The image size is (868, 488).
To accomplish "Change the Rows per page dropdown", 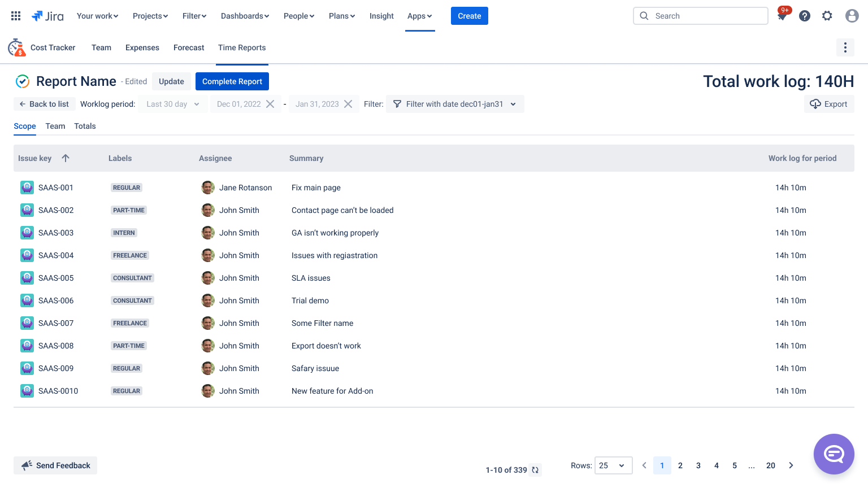I will (614, 465).
